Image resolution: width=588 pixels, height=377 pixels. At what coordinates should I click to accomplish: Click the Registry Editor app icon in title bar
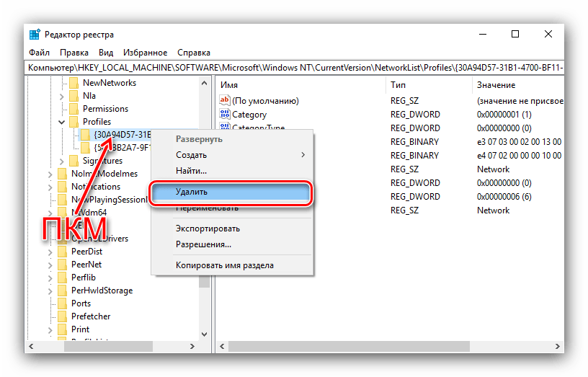35,35
